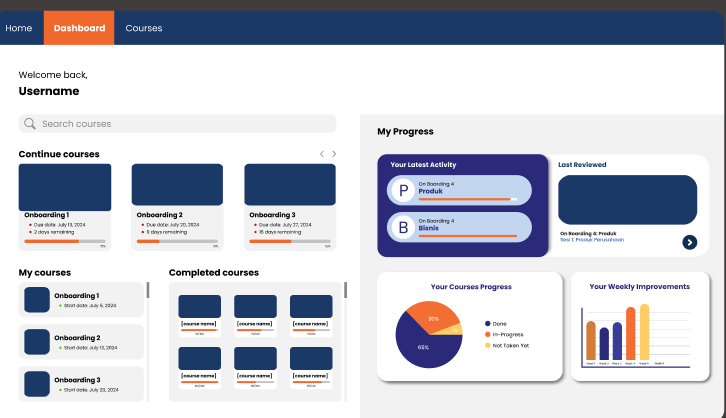Switch to the Courses tab
The image size is (726, 418).
point(144,28)
